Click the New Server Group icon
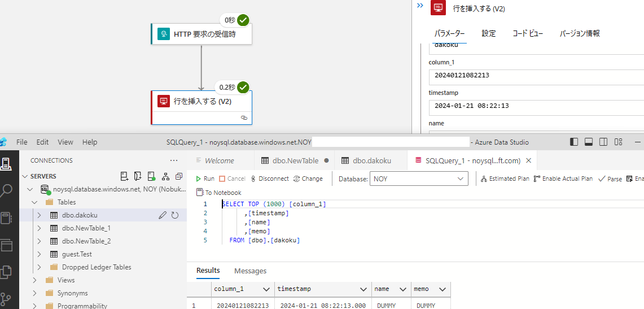Image resolution: width=644 pixels, height=309 pixels. (x=138, y=176)
